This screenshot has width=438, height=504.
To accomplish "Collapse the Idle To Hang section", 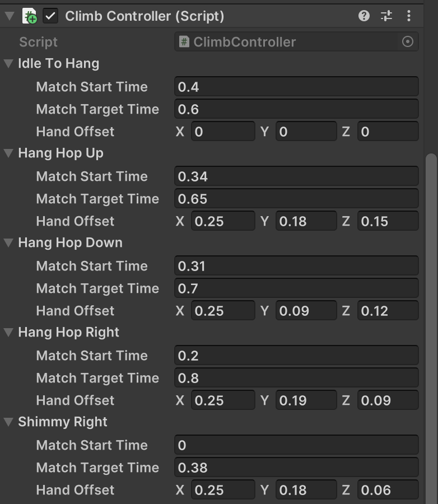I will 8,64.
